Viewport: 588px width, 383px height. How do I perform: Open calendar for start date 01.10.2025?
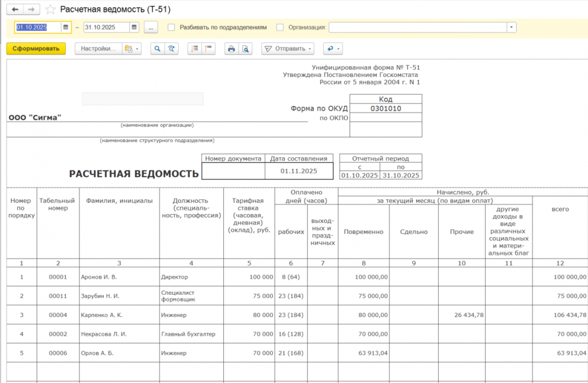(x=66, y=27)
